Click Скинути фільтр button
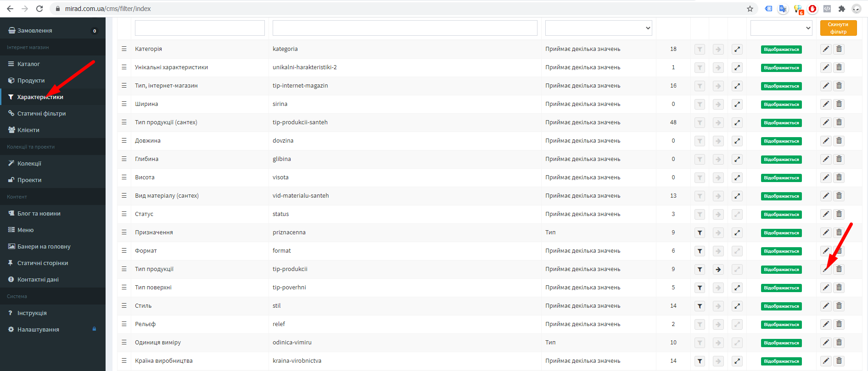Screen dimensions: 868x371 point(838,28)
